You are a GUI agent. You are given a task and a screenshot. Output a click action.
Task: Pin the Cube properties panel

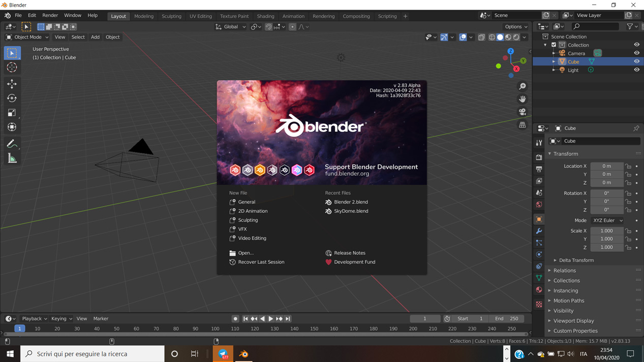click(636, 128)
